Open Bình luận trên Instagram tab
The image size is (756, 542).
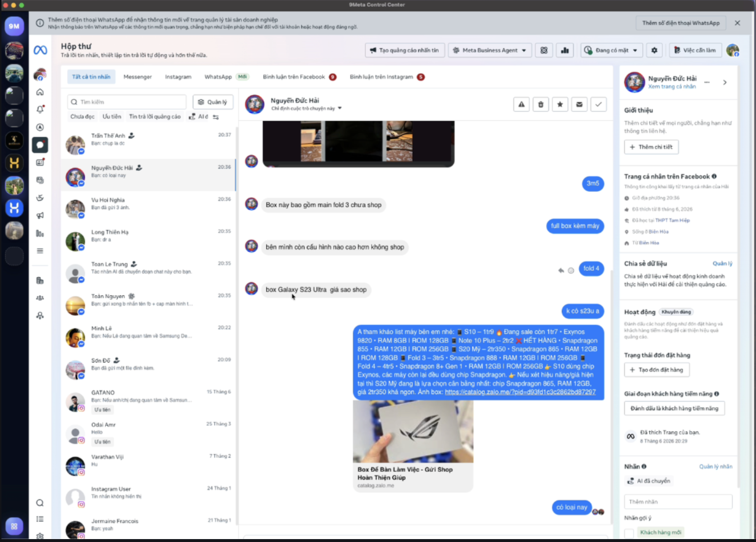click(x=387, y=77)
